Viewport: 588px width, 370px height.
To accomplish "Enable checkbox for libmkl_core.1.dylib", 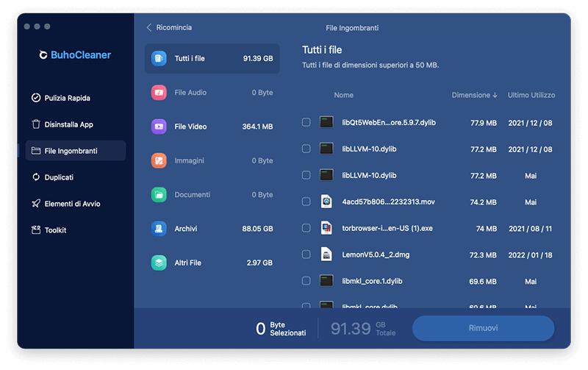I will 306,281.
